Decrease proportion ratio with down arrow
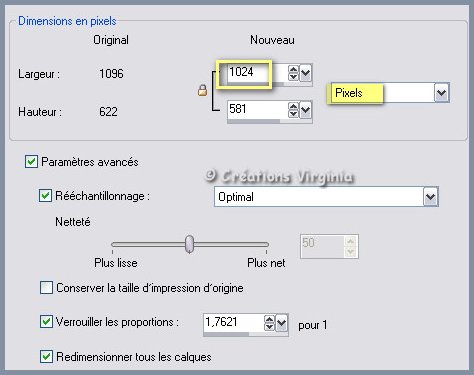The image size is (474, 375). (269, 326)
